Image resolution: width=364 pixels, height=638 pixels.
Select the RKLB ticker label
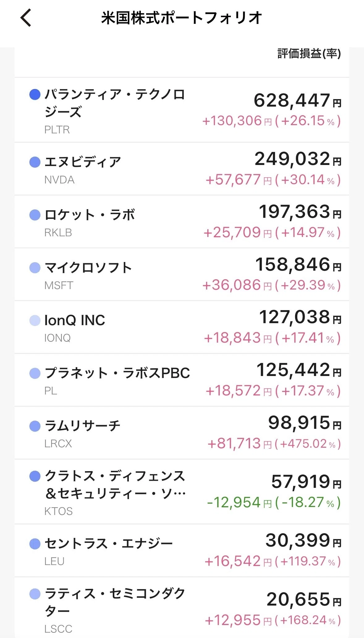[58, 233]
